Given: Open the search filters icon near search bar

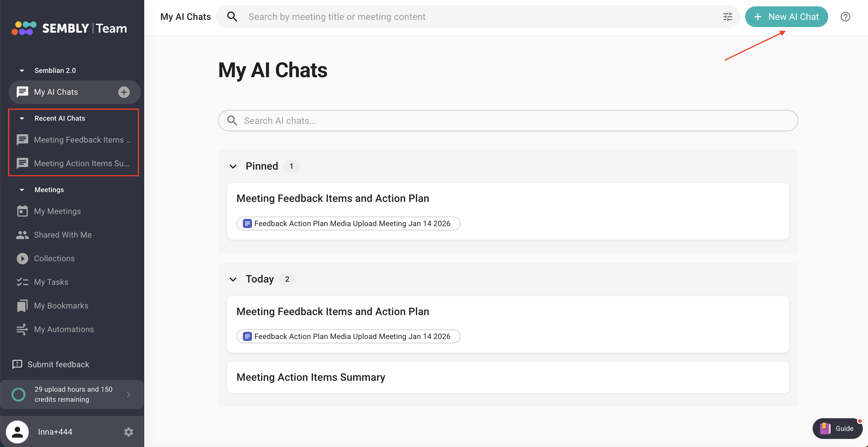Looking at the screenshot, I should 728,16.
